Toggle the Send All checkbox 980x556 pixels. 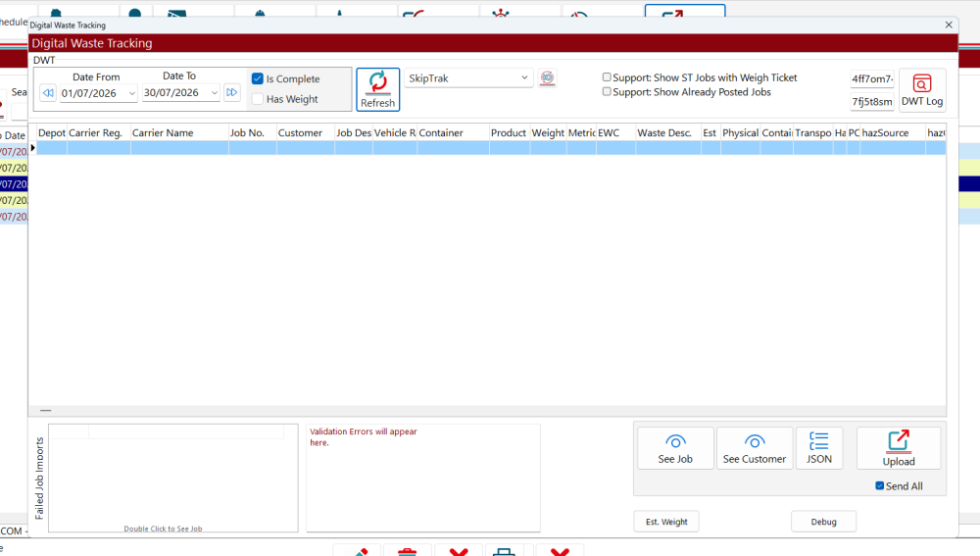879,486
